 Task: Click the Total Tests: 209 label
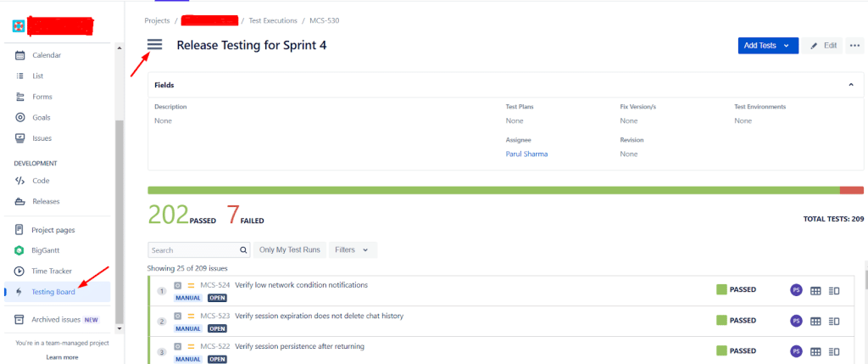click(x=833, y=220)
